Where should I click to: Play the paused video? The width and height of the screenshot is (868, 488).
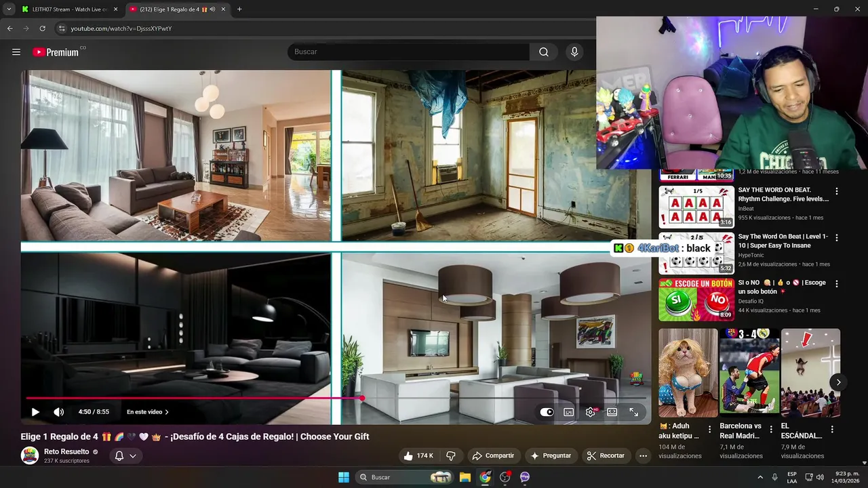point(35,412)
